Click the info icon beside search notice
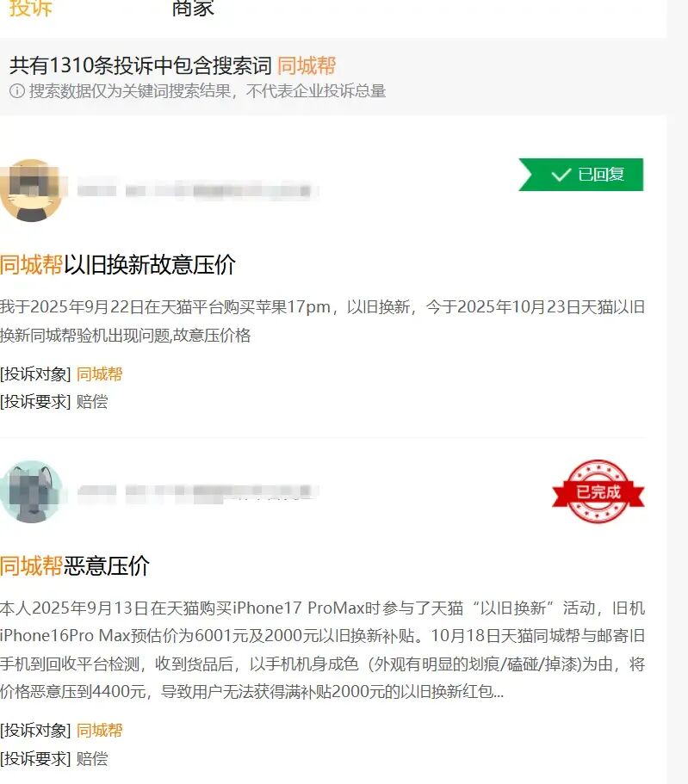This screenshot has width=688, height=784. click(x=17, y=91)
